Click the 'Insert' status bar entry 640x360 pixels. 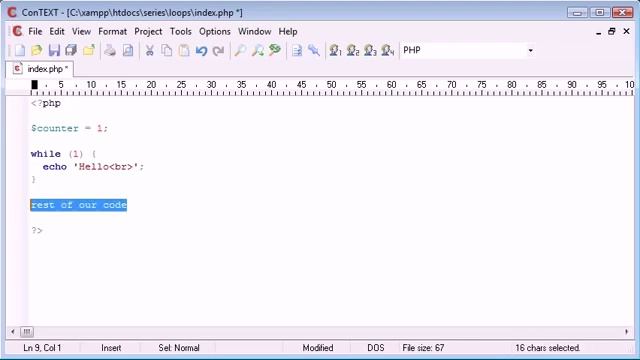[x=111, y=348]
